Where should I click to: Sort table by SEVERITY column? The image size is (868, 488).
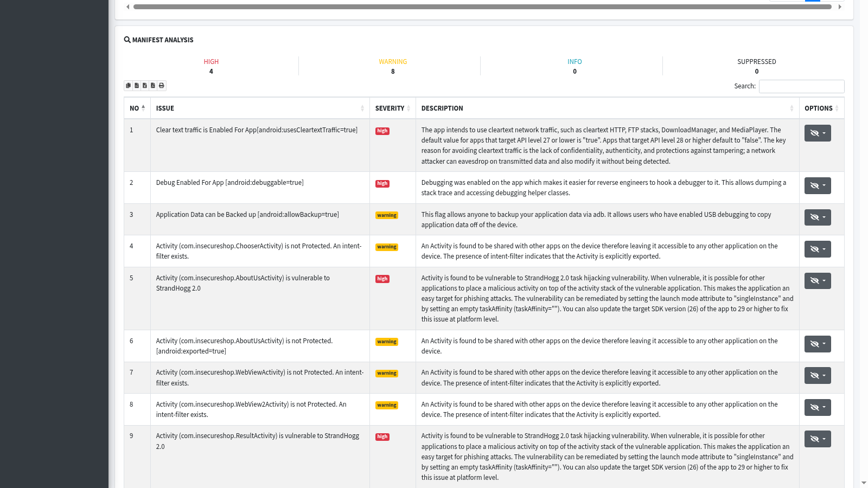coord(393,108)
